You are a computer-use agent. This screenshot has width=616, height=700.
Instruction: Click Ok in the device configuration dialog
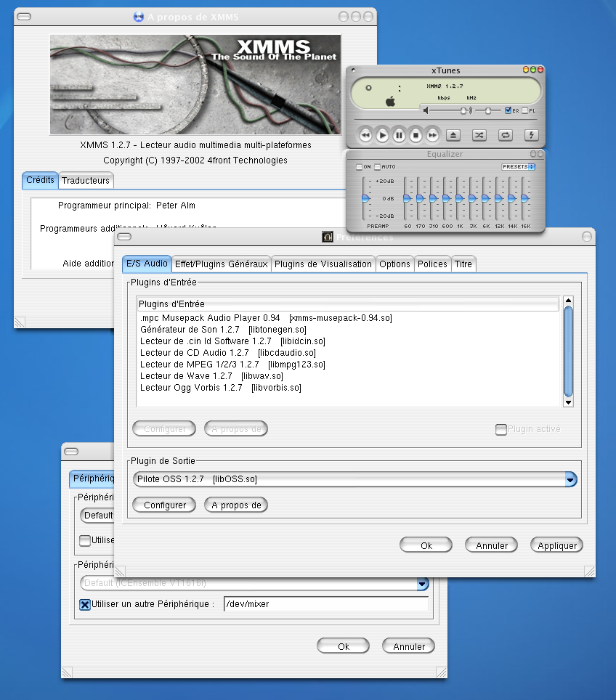[x=343, y=646]
